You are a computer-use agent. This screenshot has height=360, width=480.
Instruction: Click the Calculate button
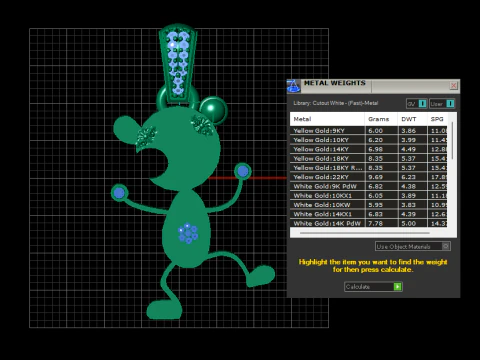coord(373,287)
